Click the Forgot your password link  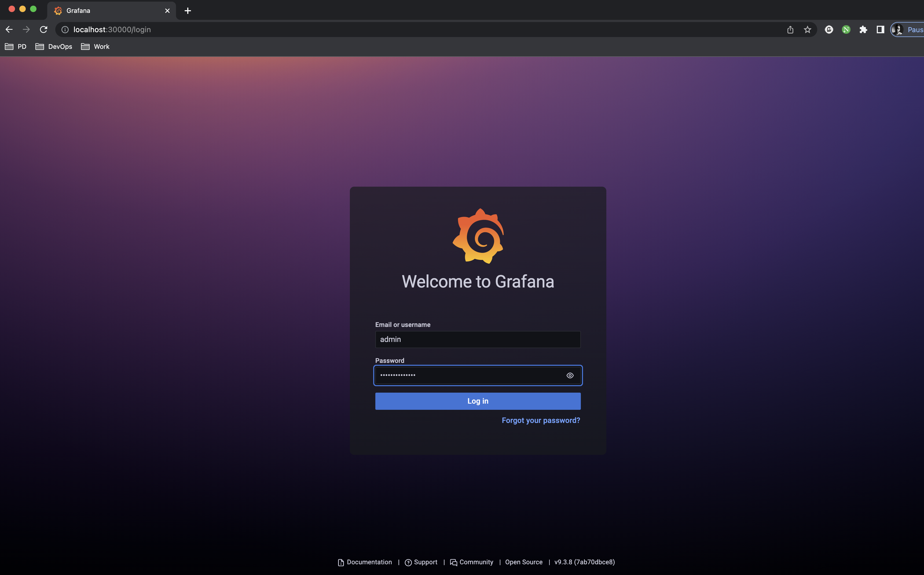[541, 420]
